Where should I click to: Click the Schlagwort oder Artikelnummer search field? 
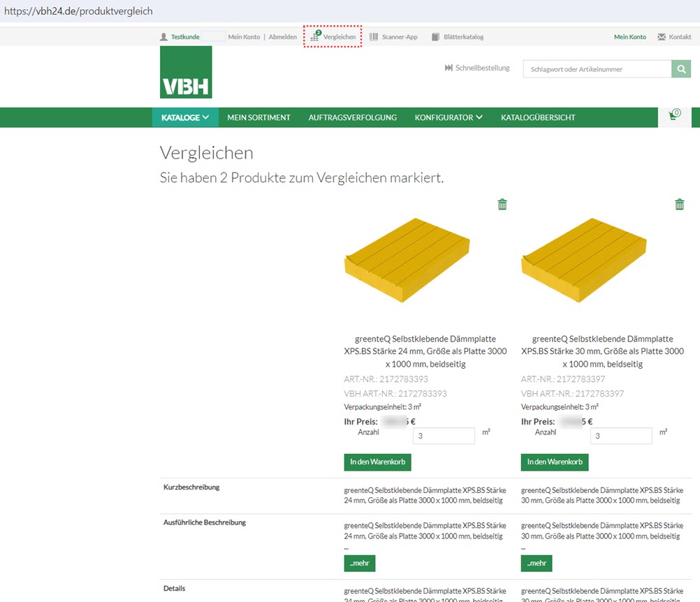coord(597,69)
